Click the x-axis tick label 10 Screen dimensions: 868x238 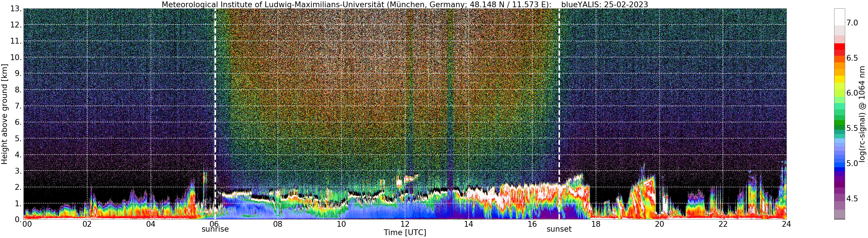341,224
